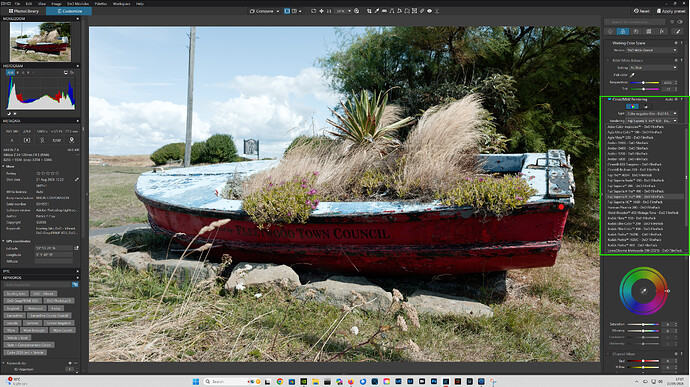Open the Watermark & Effects fx tab
The width and height of the screenshot is (690, 387).
point(661,31)
